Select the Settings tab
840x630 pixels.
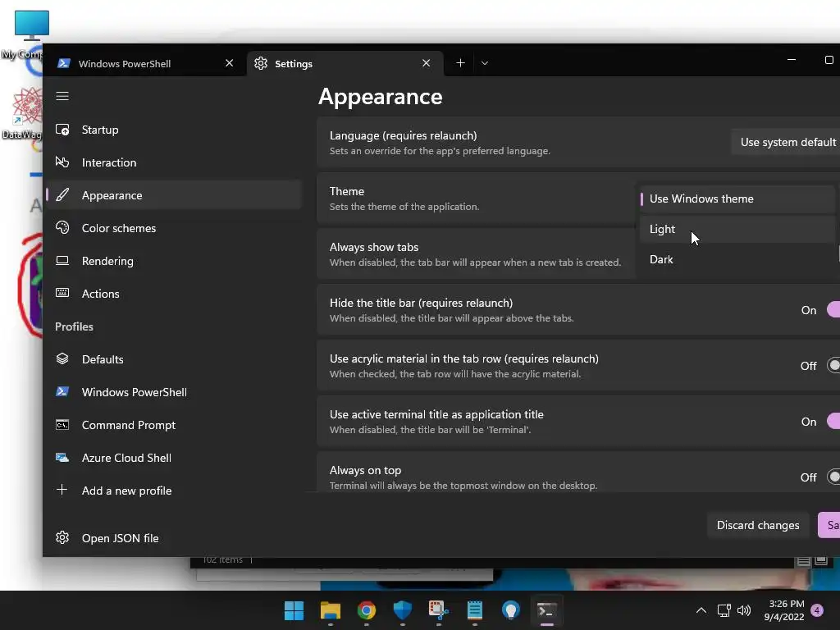coord(345,64)
